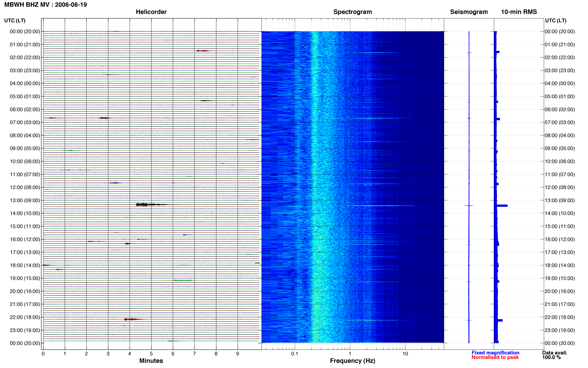Click the '16:00 (12:00)' label left of the helicorder
588x368 pixels.
(x=25, y=239)
